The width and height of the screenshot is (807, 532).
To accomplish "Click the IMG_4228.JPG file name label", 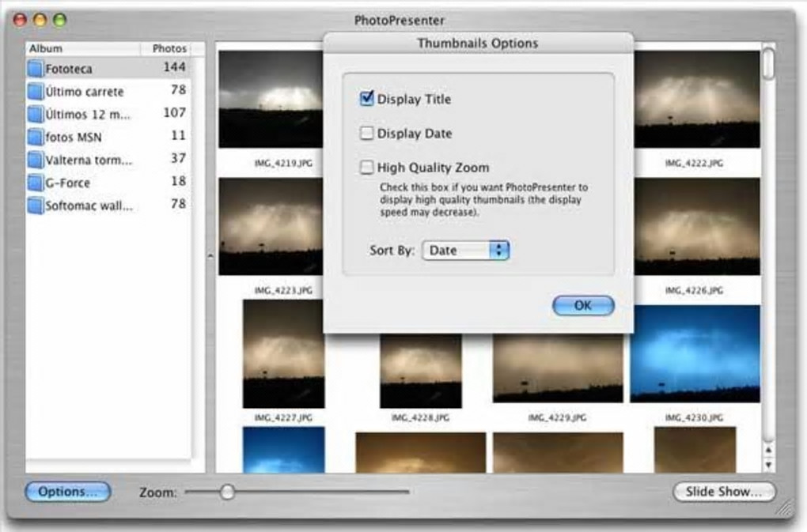I will click(420, 417).
